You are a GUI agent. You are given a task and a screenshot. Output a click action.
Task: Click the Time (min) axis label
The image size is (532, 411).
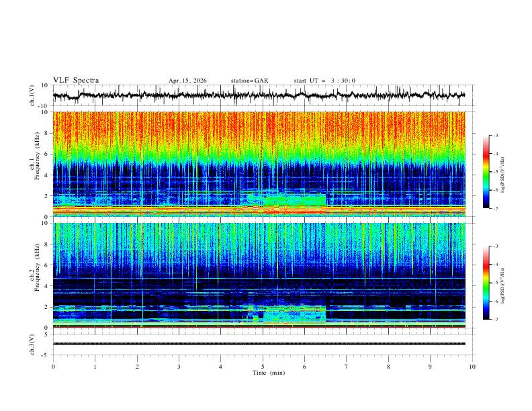pos(269,373)
